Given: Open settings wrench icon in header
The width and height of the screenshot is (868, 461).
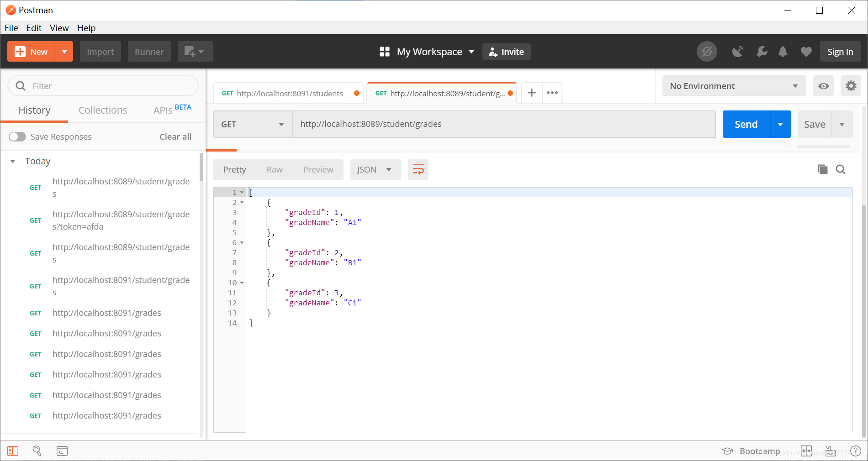Looking at the screenshot, I should point(762,52).
